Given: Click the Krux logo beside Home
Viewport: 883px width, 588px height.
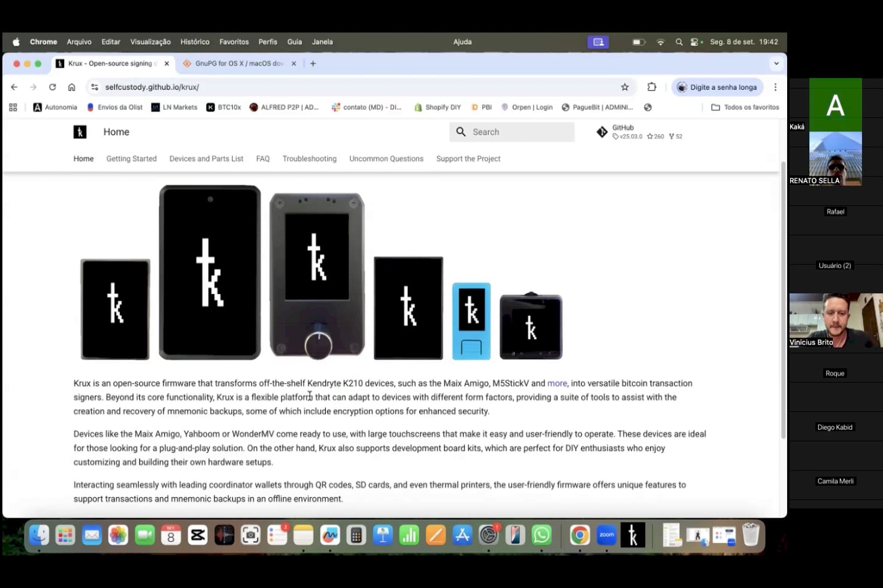Looking at the screenshot, I should [x=80, y=132].
